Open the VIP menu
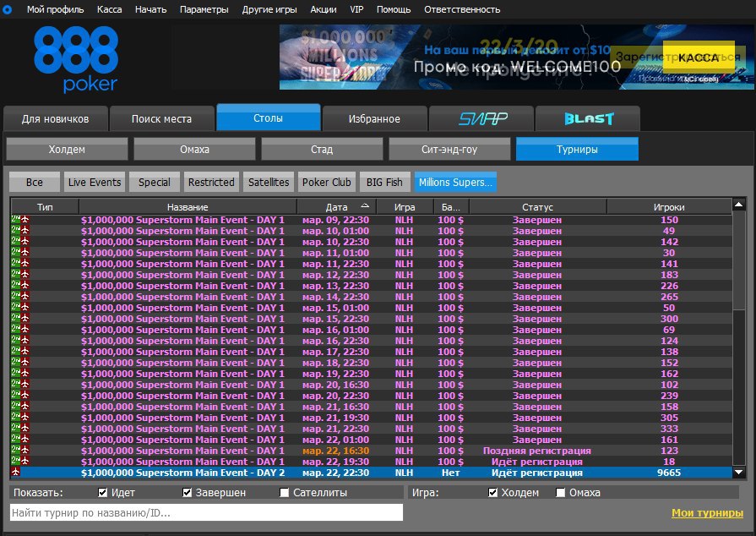This screenshot has width=756, height=536. [x=356, y=9]
